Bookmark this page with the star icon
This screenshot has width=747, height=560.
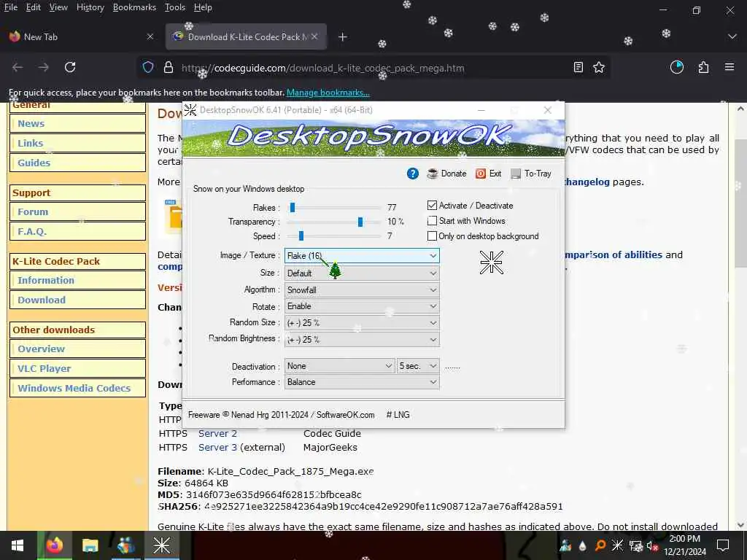pos(599,68)
